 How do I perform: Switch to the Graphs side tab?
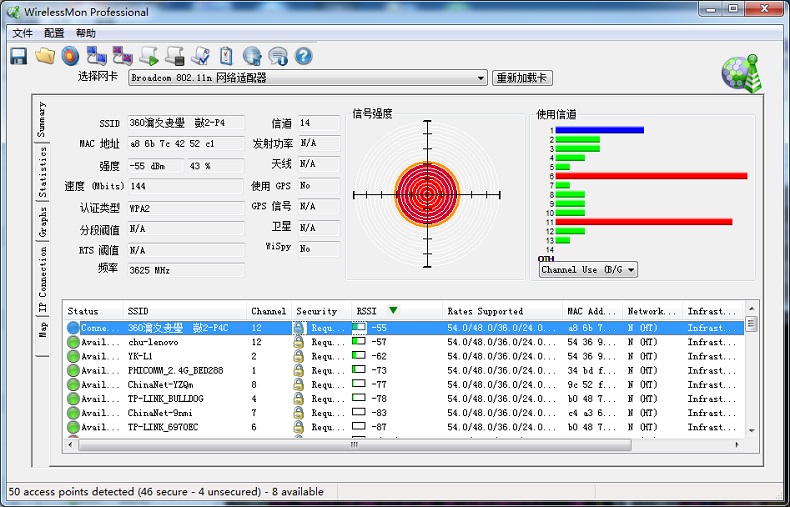(43, 221)
